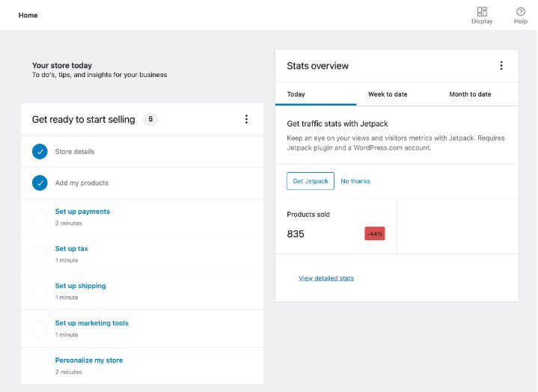This screenshot has height=392, width=538.
Task: Switch to the Month to date tab
Action: [470, 94]
